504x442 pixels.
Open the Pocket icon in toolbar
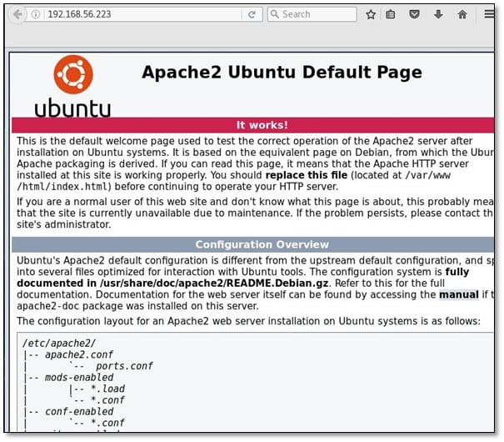pyautogui.click(x=414, y=14)
